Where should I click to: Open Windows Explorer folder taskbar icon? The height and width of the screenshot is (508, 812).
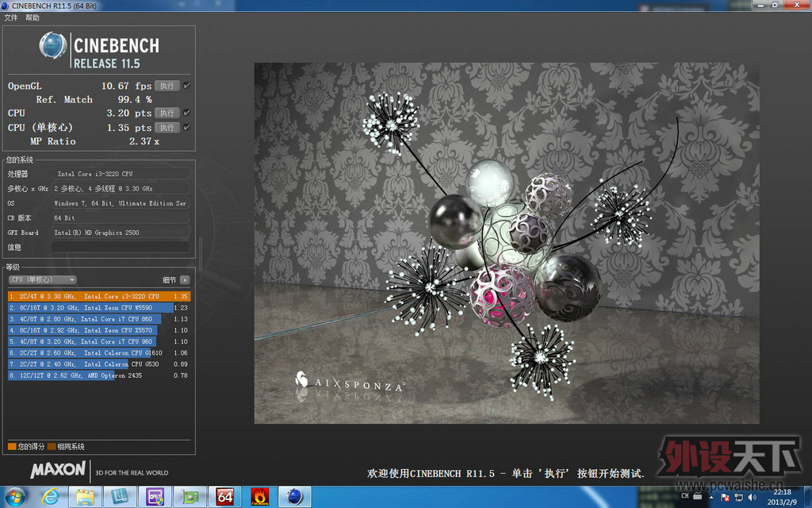click(85, 497)
